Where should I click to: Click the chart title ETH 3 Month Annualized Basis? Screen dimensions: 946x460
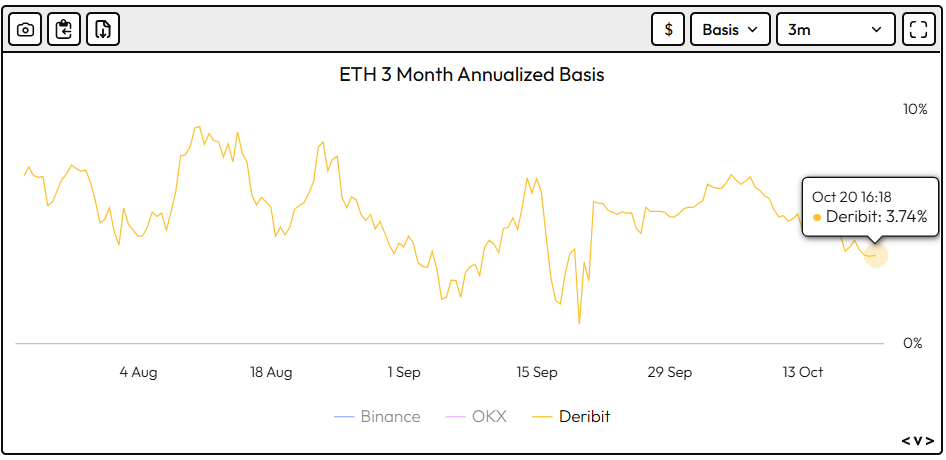[472, 75]
